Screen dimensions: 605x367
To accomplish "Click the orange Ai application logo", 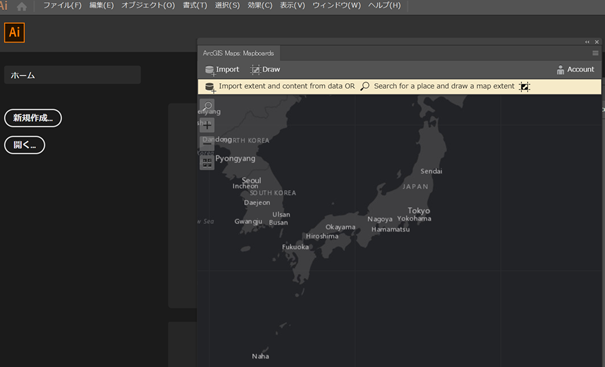I will 14,32.
